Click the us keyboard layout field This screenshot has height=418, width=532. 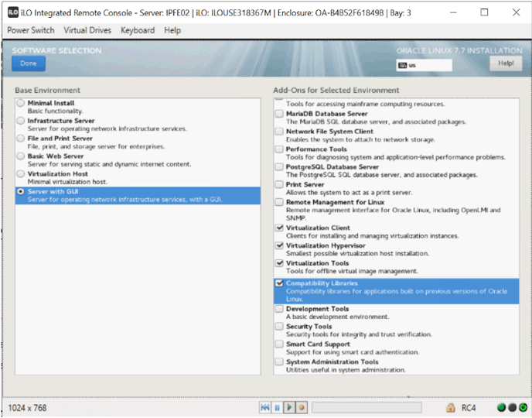(x=424, y=65)
